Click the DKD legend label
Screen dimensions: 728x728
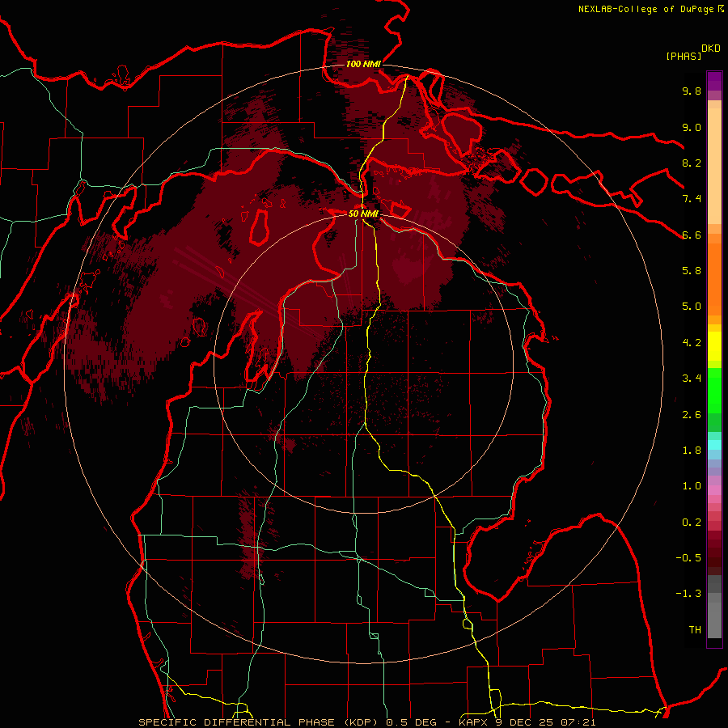click(x=711, y=49)
